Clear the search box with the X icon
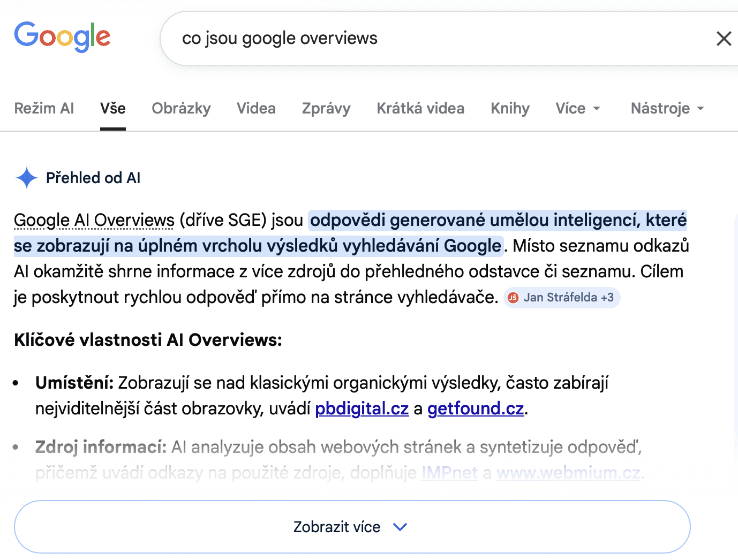 click(724, 39)
